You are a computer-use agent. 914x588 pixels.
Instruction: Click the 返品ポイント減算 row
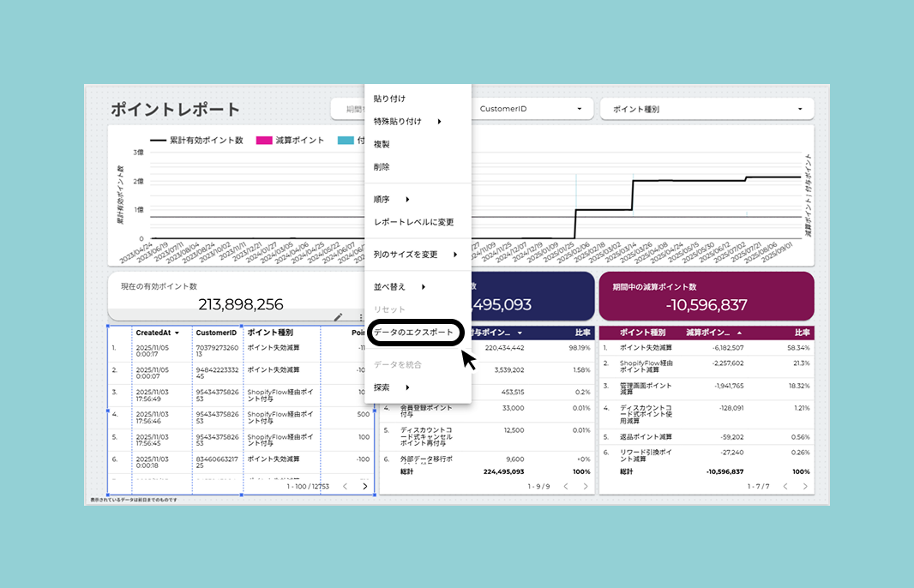pyautogui.click(x=707, y=436)
